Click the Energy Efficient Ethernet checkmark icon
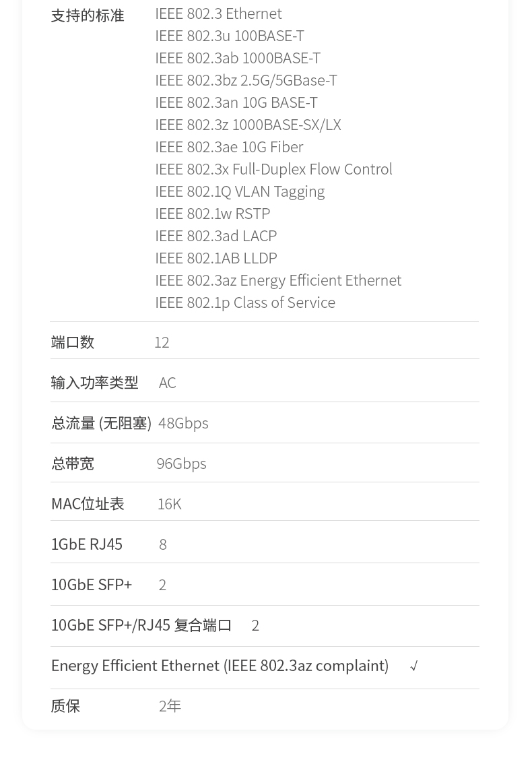532x764 pixels. [x=414, y=666]
